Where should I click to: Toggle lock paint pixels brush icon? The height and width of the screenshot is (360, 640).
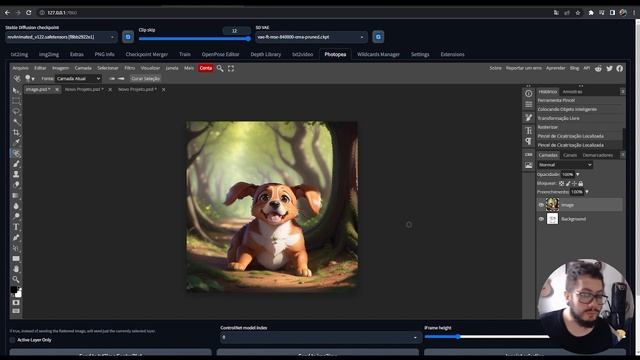pyautogui.click(x=568, y=183)
